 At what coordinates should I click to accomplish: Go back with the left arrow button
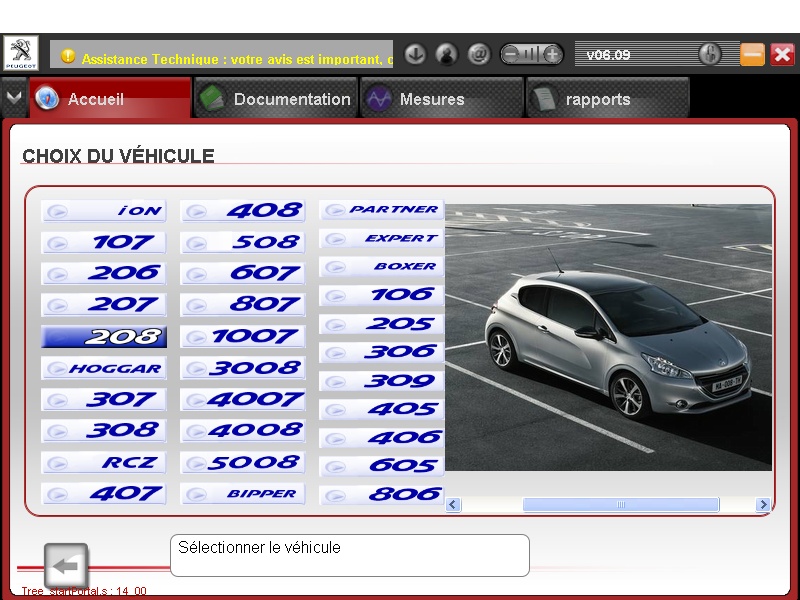(66, 566)
